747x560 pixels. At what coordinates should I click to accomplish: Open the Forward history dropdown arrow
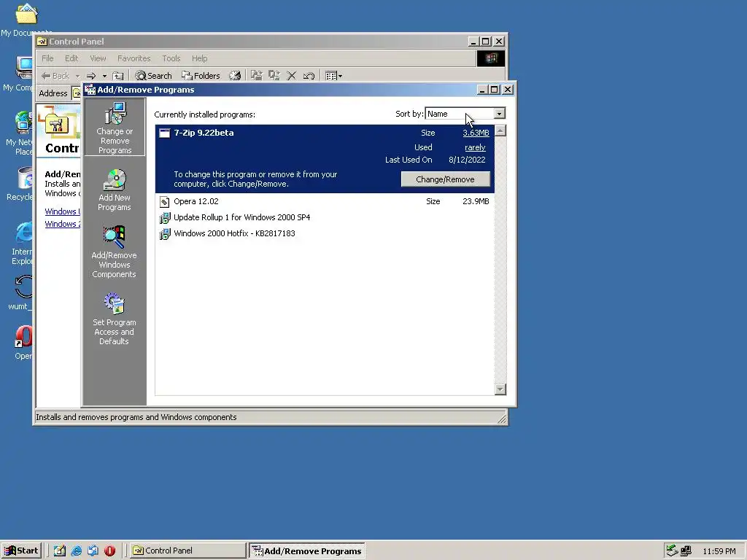pos(104,76)
